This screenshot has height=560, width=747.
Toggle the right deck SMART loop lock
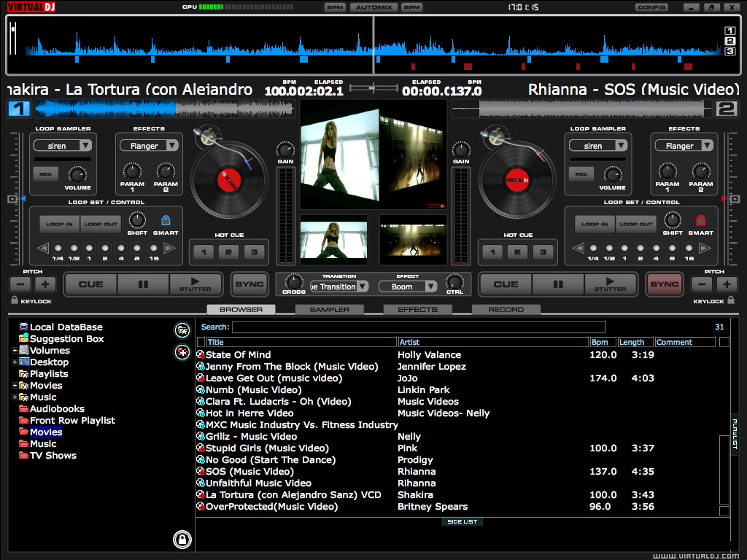(701, 220)
